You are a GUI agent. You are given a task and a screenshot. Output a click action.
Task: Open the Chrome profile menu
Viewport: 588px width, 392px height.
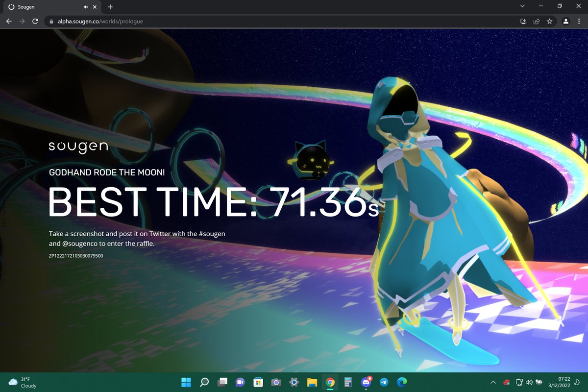coord(566,22)
